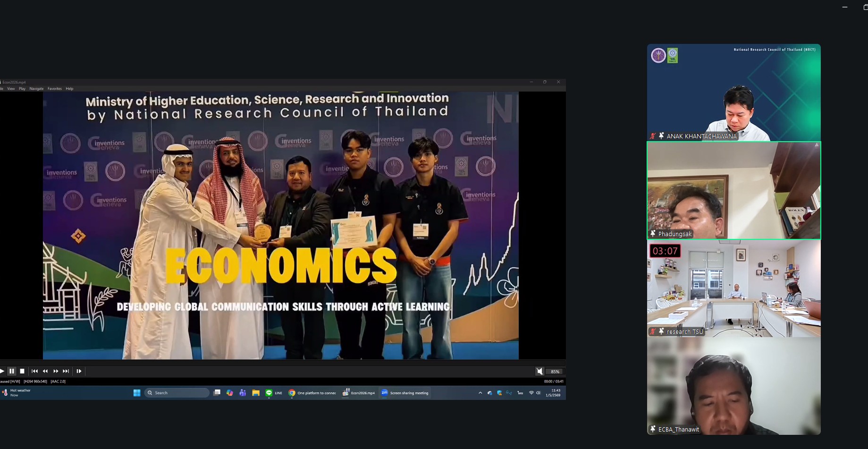Viewport: 868px width, 449px height.
Task: Open Microsoft Teams from the taskbar
Action: coord(243,393)
